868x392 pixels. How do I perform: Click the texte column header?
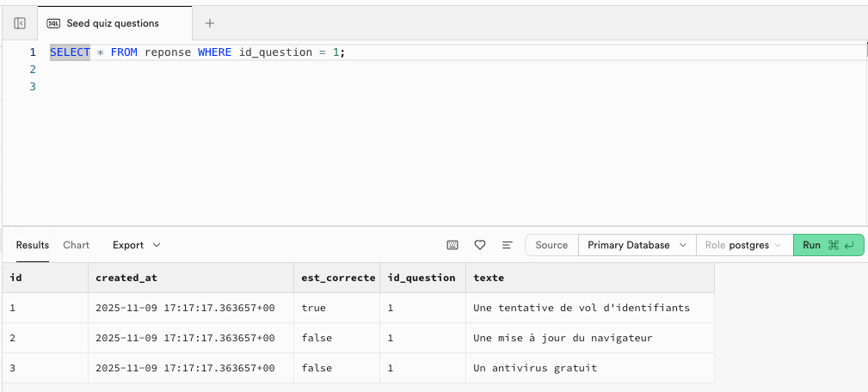tap(489, 278)
